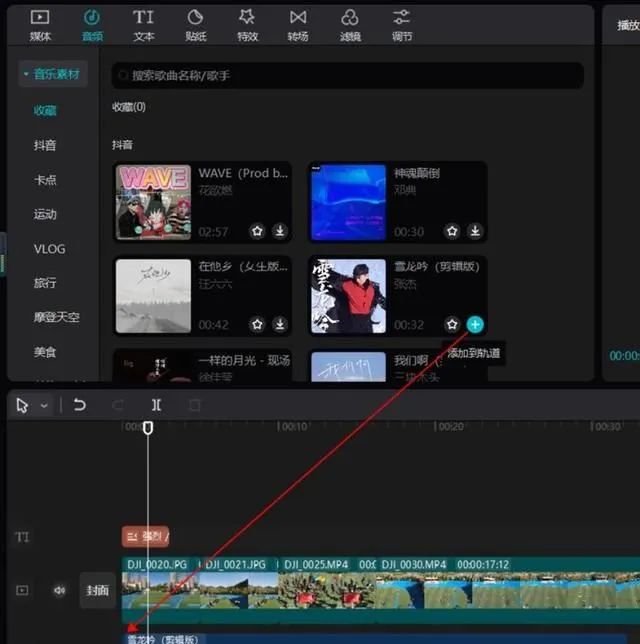Open the 调节 adjustment tab
The width and height of the screenshot is (640, 644).
coord(402,25)
